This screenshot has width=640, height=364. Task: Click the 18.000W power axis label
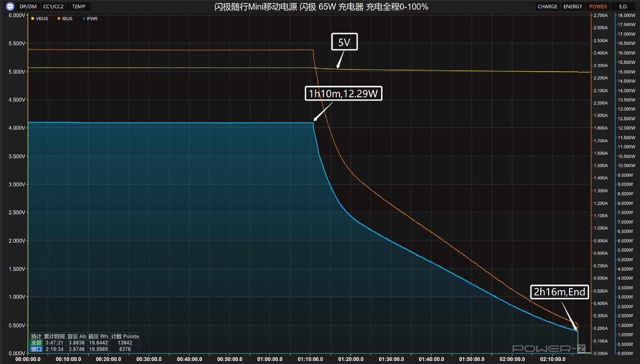pos(627,15)
